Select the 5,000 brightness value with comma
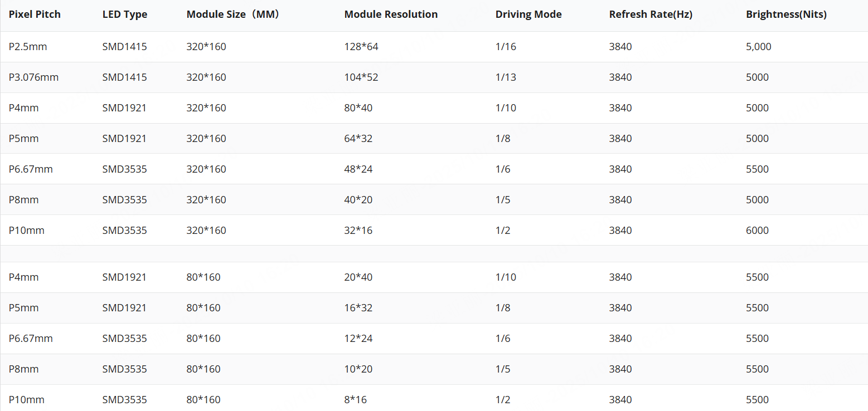The image size is (868, 411). [x=758, y=47]
